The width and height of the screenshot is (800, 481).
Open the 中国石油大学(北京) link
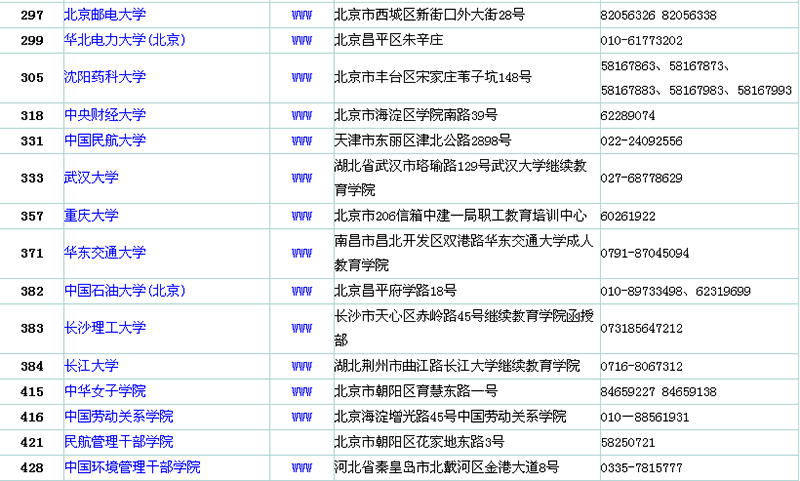[124, 291]
